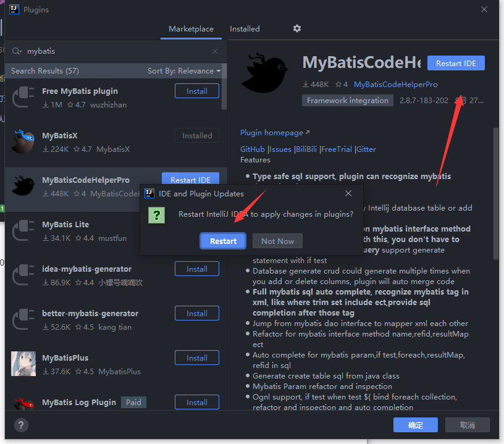Click Restart IDE in the plugin details header
The image size is (504, 444).
tap(456, 63)
